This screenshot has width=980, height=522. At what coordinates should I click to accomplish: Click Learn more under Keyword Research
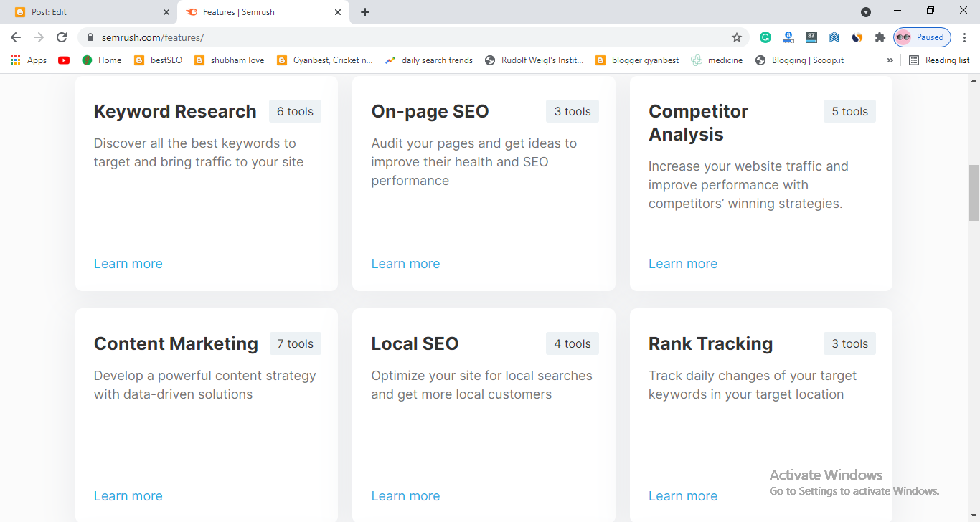(x=128, y=264)
